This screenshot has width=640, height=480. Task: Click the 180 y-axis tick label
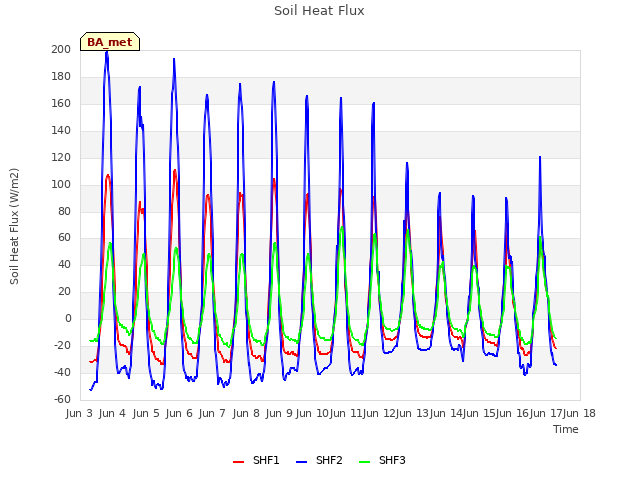tap(61, 76)
